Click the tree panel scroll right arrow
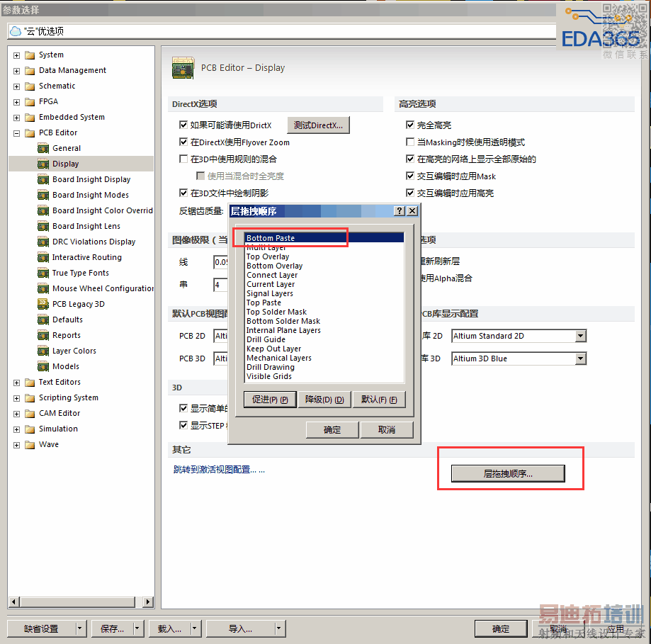Image resolution: width=651 pixels, height=644 pixels. (x=148, y=601)
